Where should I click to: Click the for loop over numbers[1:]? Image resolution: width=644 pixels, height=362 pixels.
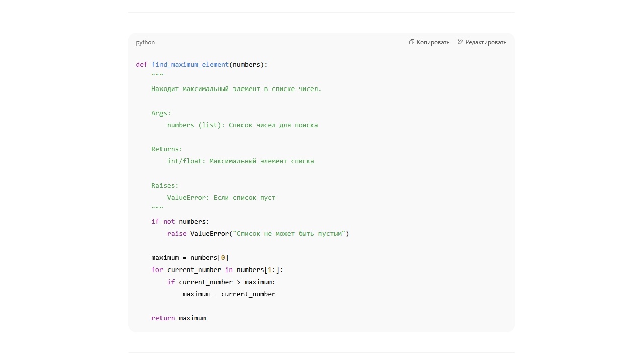pyautogui.click(x=216, y=269)
